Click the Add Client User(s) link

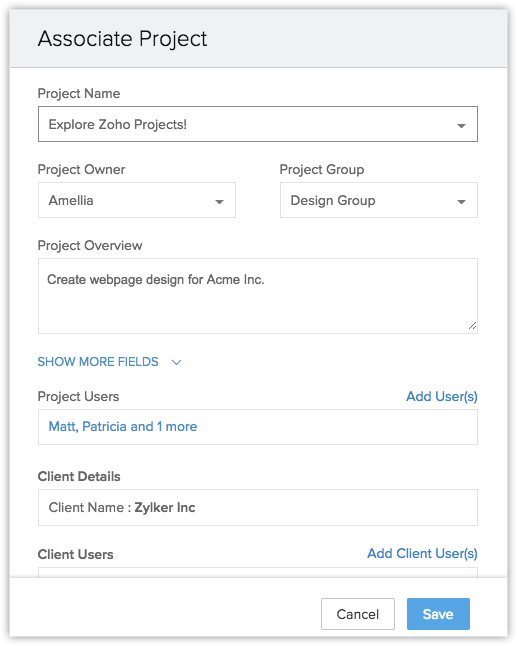click(x=422, y=553)
